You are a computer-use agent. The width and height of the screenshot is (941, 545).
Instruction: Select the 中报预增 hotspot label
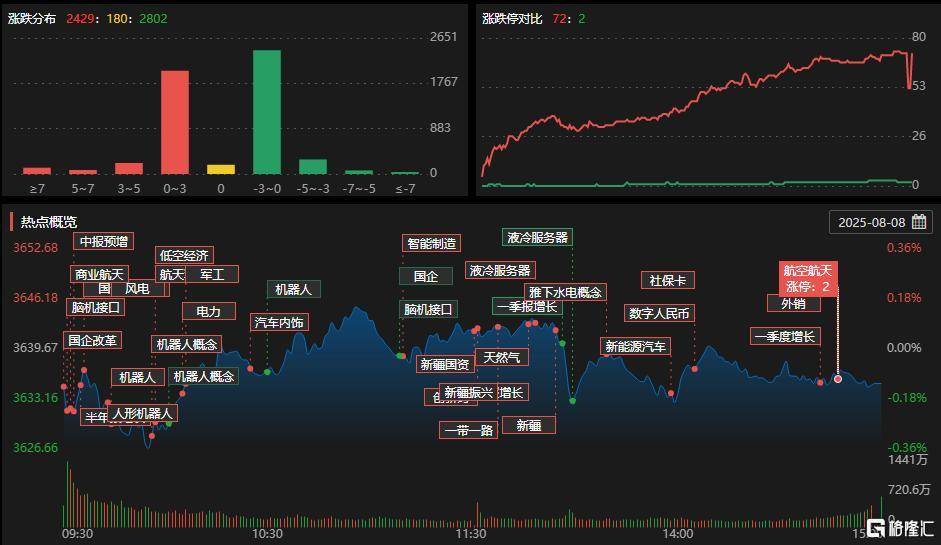(104, 241)
